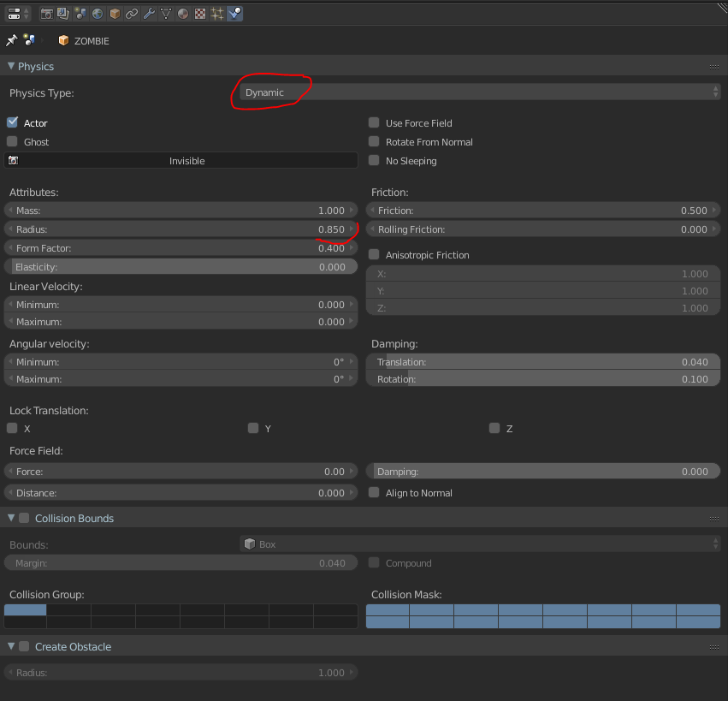Open the Render properties tab (camera icon)
Screen dimensions: 728x701
[46, 14]
